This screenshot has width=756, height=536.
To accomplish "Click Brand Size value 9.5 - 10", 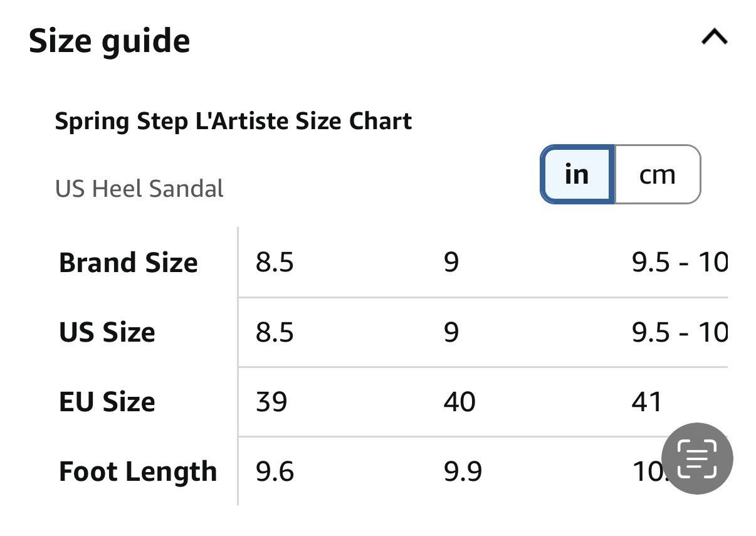I will [x=680, y=263].
